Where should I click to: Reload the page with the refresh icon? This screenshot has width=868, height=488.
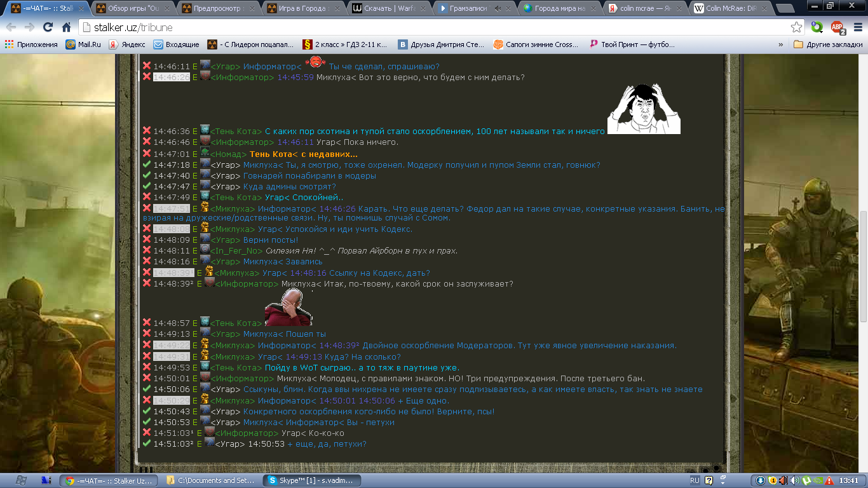[48, 27]
